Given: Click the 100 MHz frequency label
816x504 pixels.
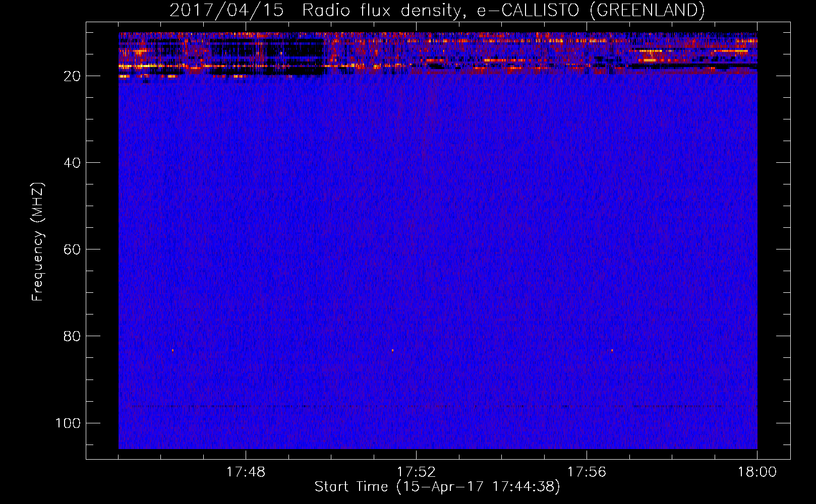Looking at the screenshot, I should [68, 423].
